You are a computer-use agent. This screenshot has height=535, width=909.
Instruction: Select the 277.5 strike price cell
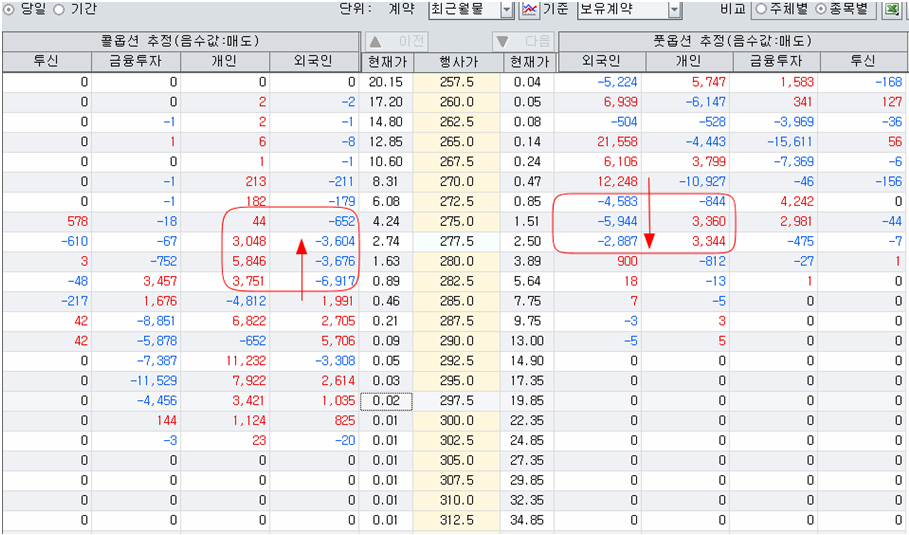tap(456, 241)
